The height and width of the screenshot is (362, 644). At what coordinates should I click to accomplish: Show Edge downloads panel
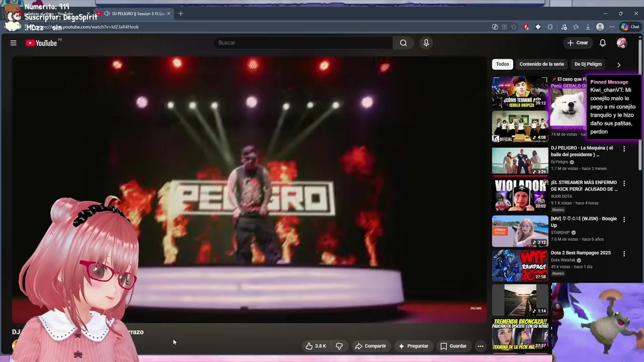[x=588, y=27]
